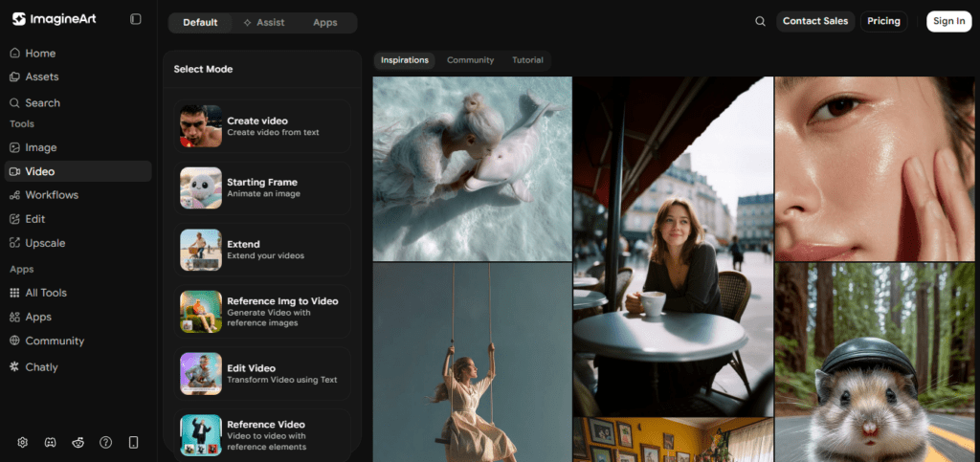The height and width of the screenshot is (462, 980).
Task: Choose the Starting Frame mode
Action: (x=262, y=187)
